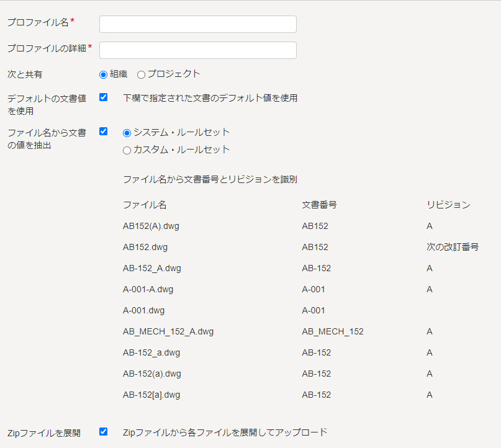Click the 文書番号 column header

(319, 205)
